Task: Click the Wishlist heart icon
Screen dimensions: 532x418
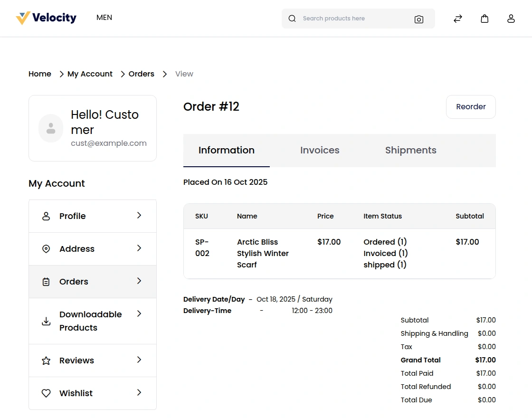Action: [46, 393]
